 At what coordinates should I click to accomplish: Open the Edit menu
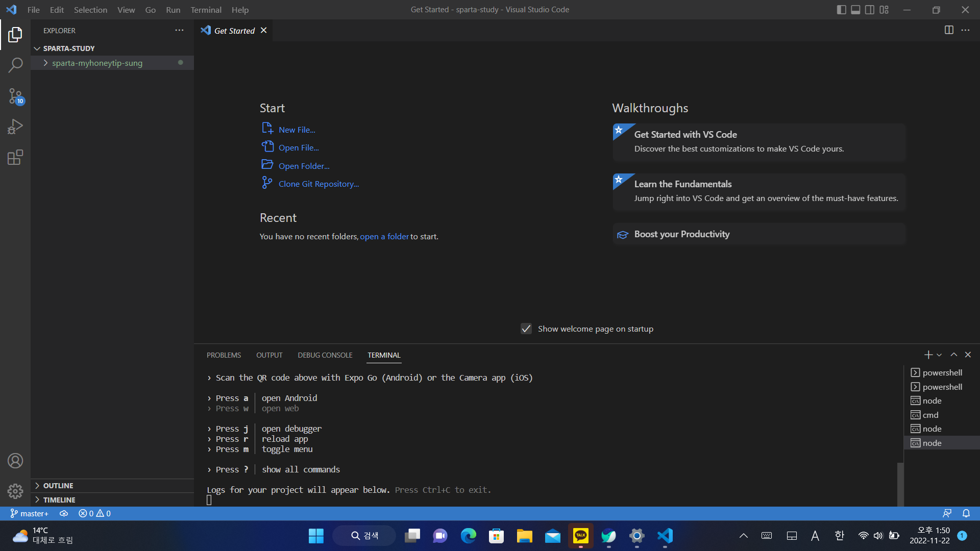tap(57, 10)
